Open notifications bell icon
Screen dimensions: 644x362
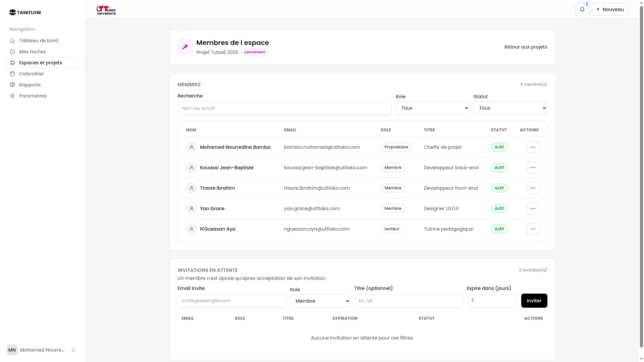(582, 9)
